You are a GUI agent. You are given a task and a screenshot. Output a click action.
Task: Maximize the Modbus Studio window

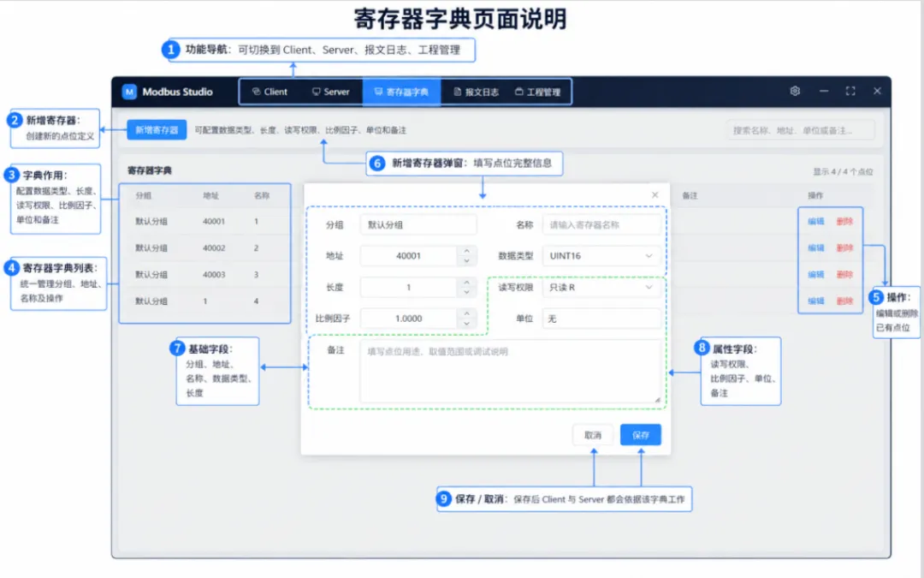(x=850, y=91)
